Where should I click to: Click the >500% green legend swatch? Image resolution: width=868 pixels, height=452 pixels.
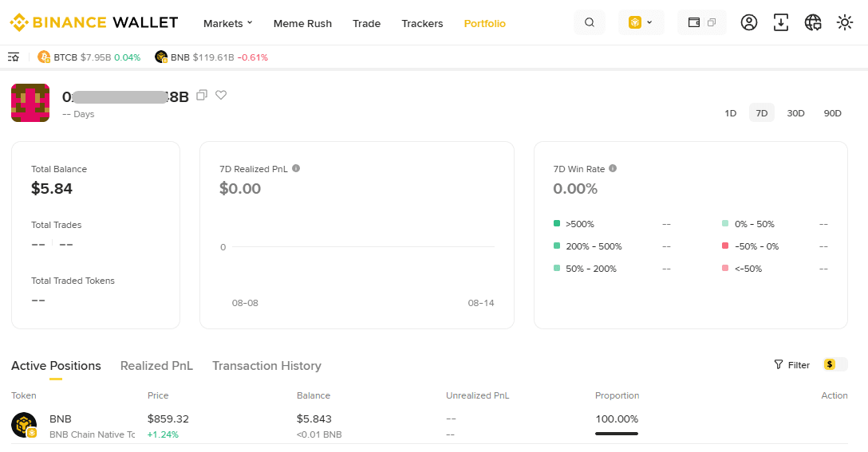tap(557, 223)
